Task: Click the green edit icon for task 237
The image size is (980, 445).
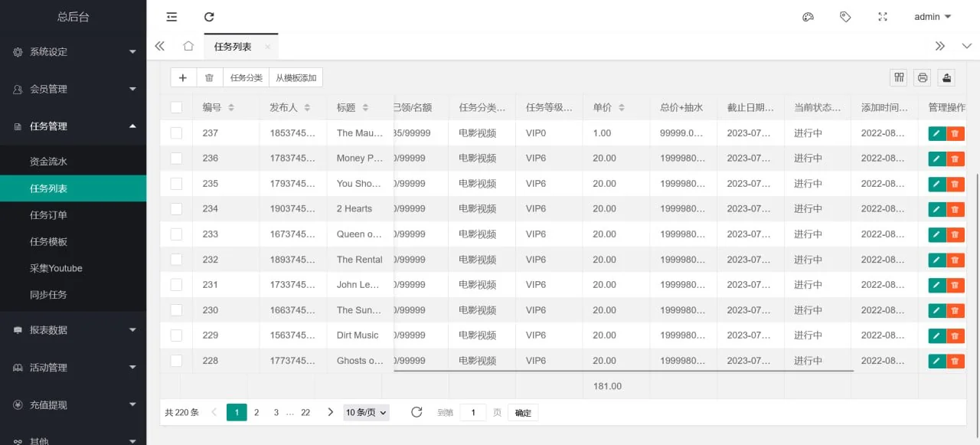Action: (936, 133)
